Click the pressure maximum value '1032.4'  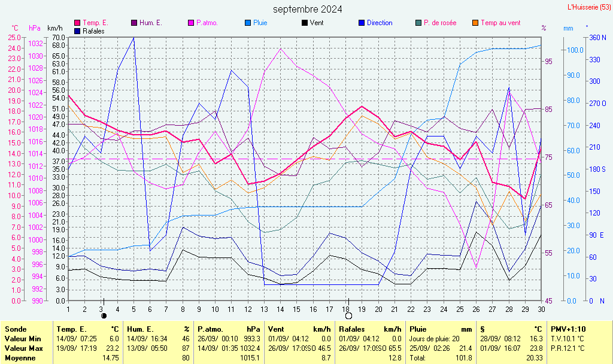[x=250, y=348]
